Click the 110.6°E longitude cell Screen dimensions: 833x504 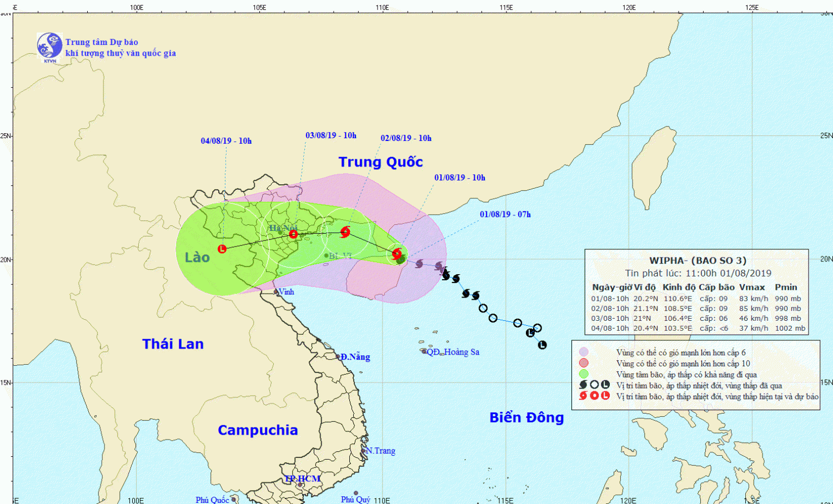pyautogui.click(x=678, y=299)
